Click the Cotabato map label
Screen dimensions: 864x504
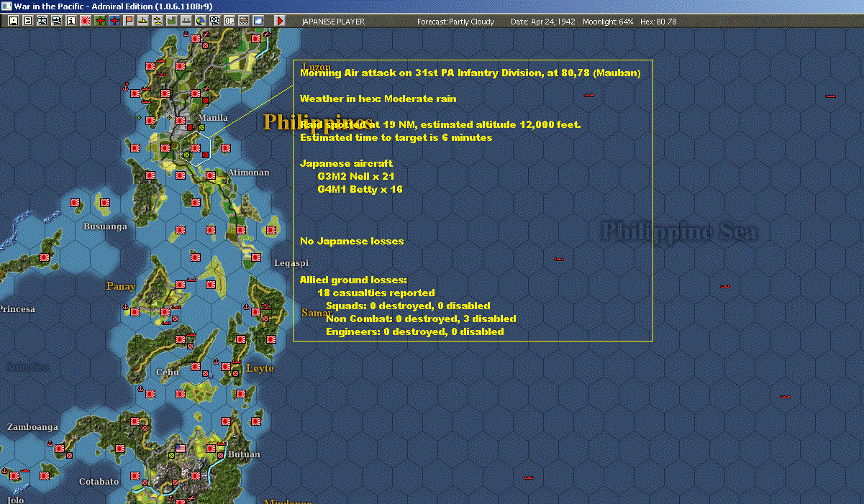click(99, 482)
